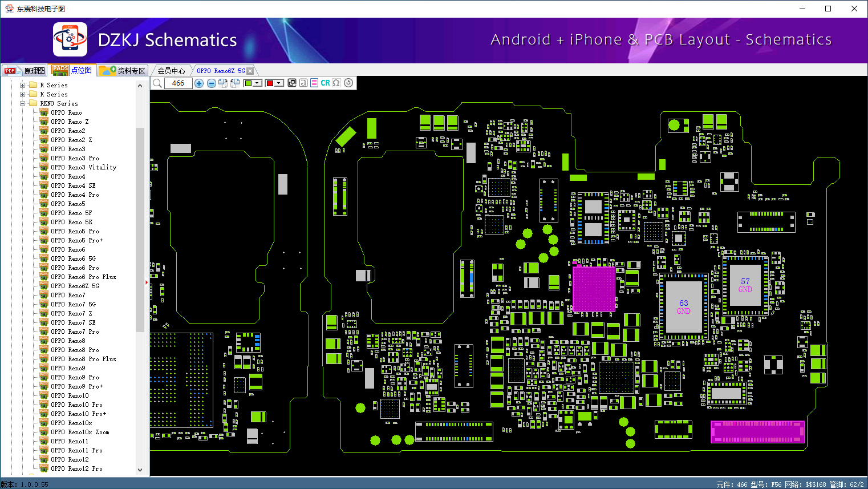
Task: Click the pink equals pad icon
Action: click(314, 83)
